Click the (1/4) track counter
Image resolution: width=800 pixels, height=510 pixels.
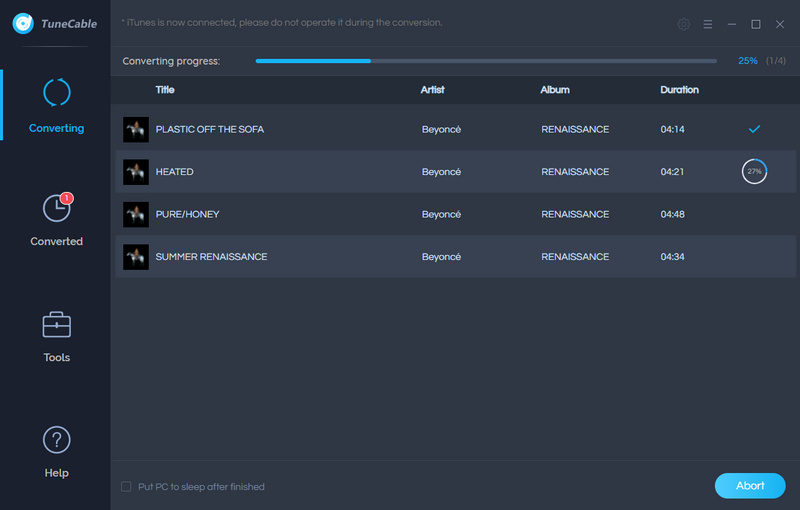(x=776, y=61)
